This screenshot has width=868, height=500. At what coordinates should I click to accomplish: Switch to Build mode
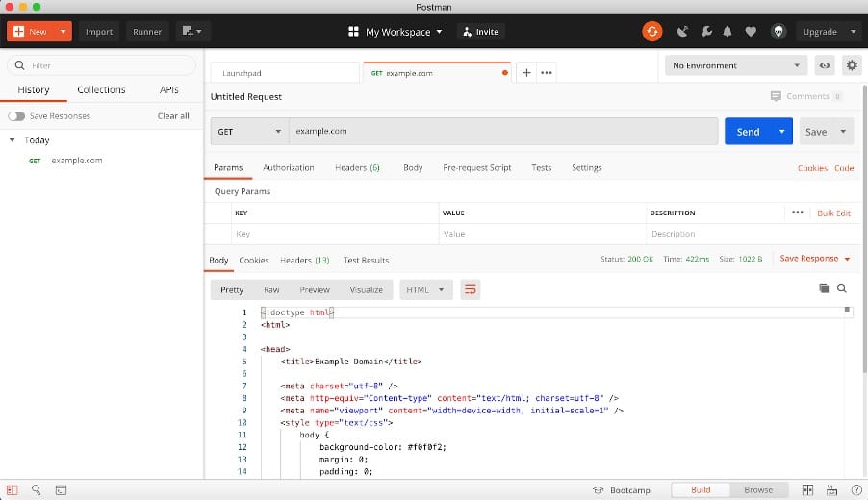[x=701, y=490]
